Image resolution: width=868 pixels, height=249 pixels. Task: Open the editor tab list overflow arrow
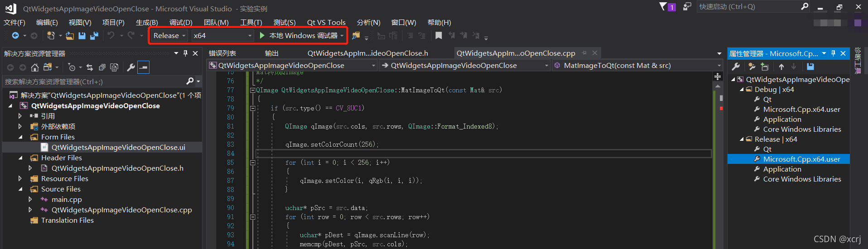pyautogui.click(x=719, y=53)
